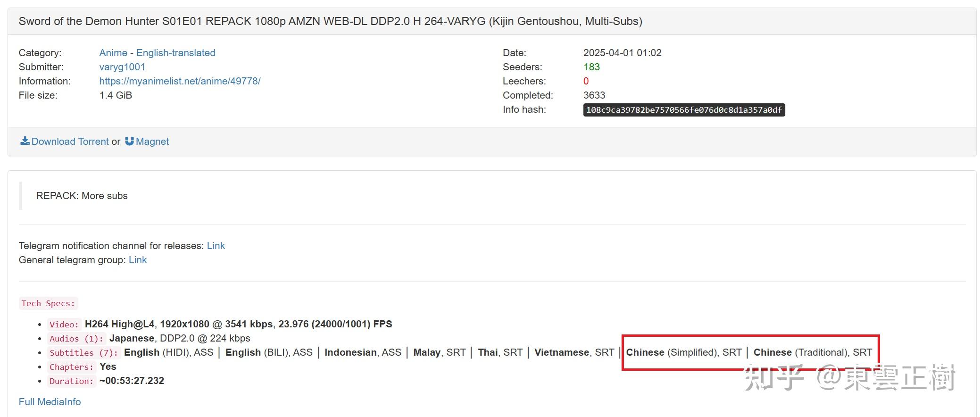Screen dimensions: 980x417
Task: Open the Full MediaInfo link
Action: [50, 402]
